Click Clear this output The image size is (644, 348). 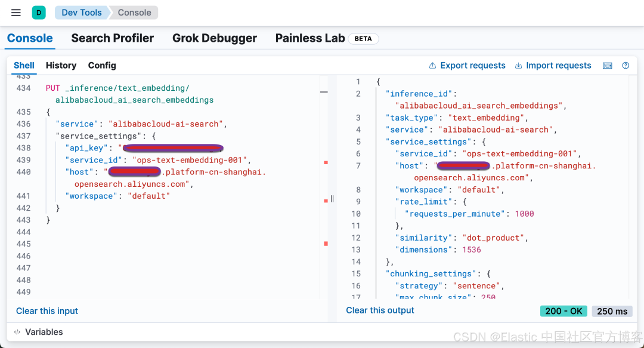pyautogui.click(x=380, y=310)
